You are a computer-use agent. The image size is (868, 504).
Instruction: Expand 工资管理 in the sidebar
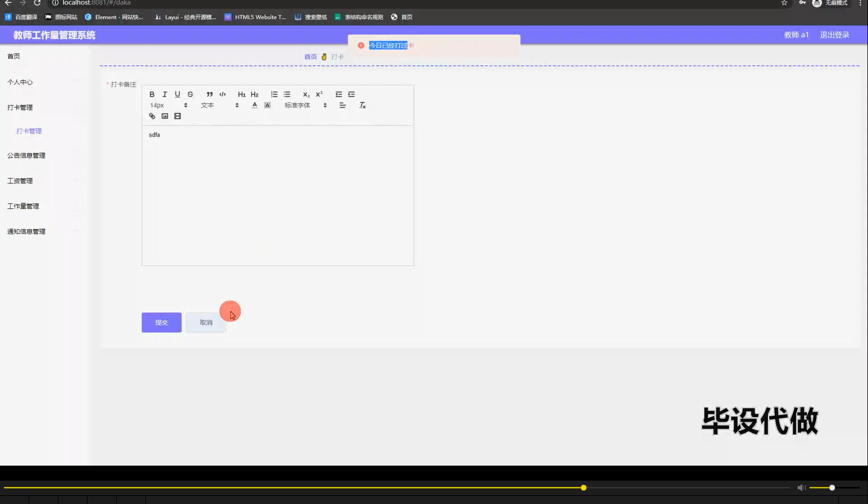pos(20,181)
